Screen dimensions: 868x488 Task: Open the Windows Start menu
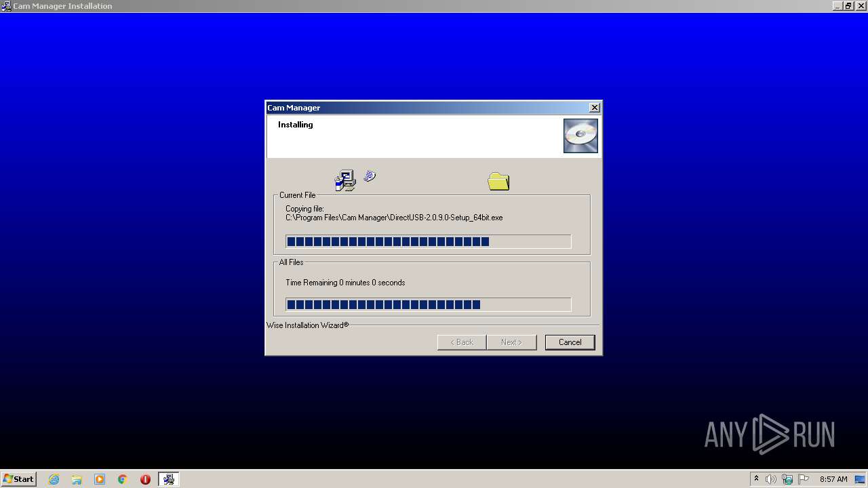[19, 479]
